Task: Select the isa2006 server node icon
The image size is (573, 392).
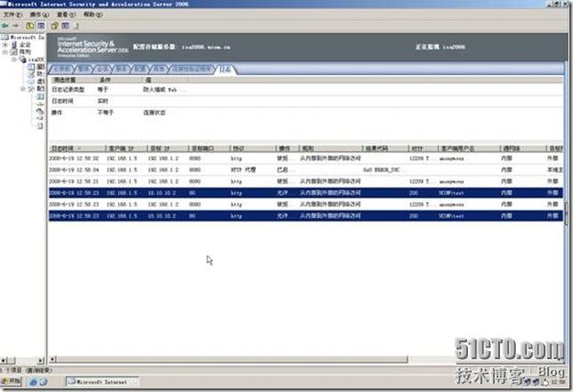Action: click(x=22, y=60)
